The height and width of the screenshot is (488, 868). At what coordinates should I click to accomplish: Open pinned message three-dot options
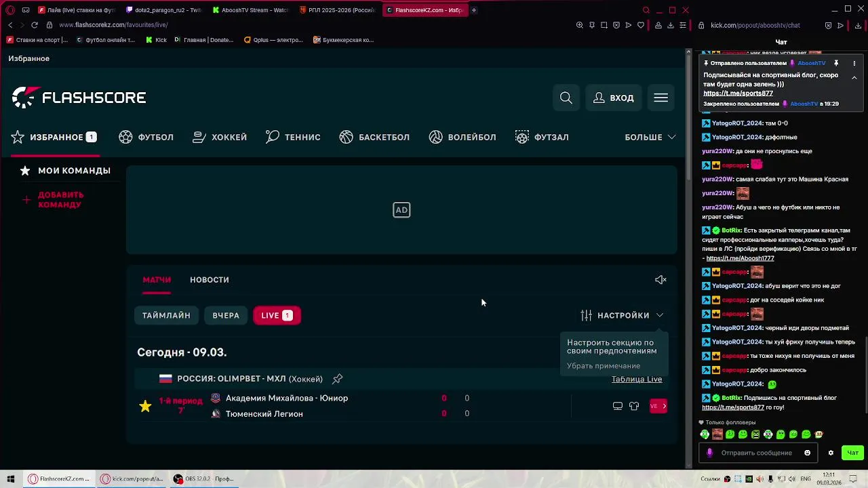[x=854, y=63]
